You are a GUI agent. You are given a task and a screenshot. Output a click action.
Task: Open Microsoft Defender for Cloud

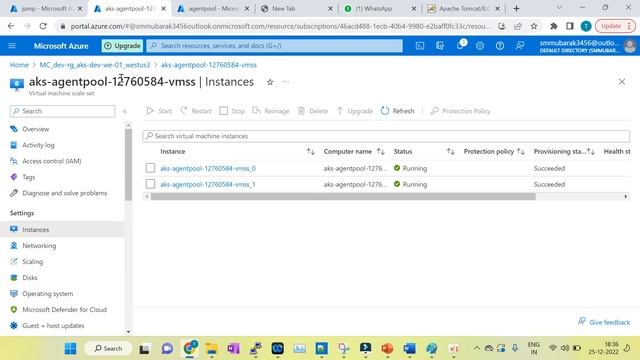64,309
